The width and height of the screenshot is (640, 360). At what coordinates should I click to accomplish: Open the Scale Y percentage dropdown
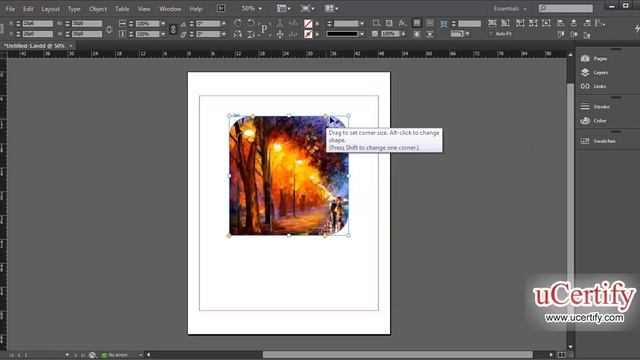pos(163,34)
